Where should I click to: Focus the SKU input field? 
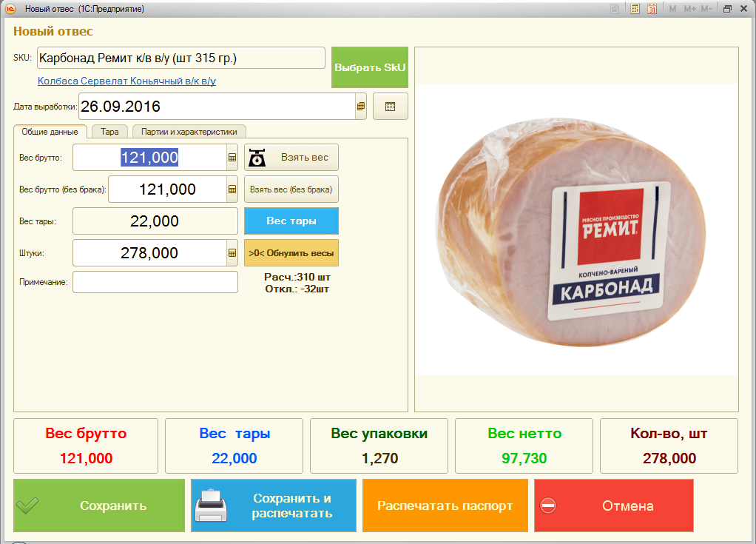click(180, 58)
